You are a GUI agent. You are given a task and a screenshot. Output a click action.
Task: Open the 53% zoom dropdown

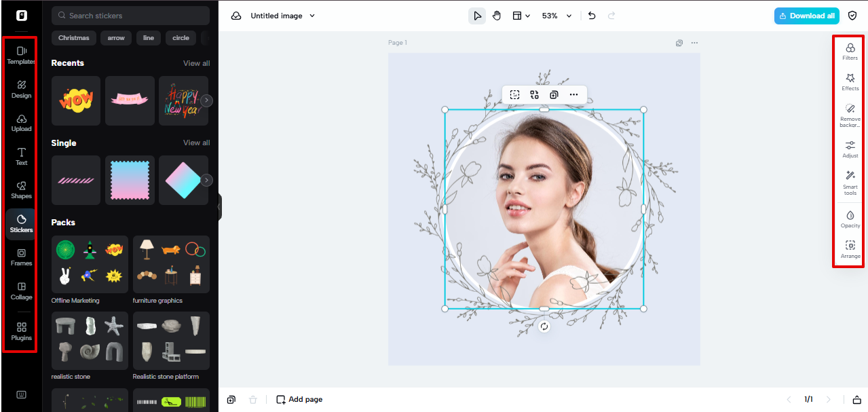[x=556, y=16]
